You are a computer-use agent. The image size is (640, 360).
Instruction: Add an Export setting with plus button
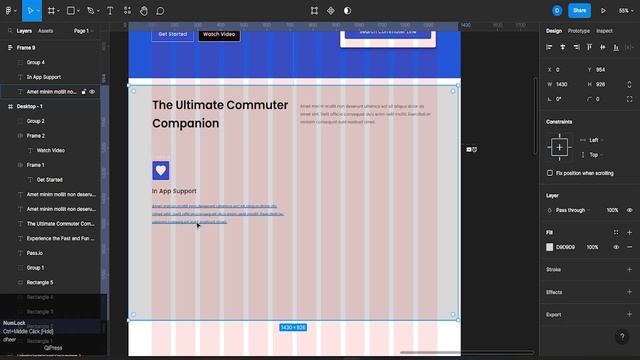click(x=629, y=314)
